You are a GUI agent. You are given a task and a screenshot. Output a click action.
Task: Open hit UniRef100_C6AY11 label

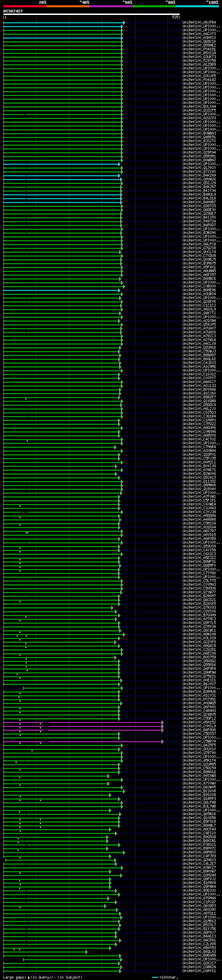[199, 971]
